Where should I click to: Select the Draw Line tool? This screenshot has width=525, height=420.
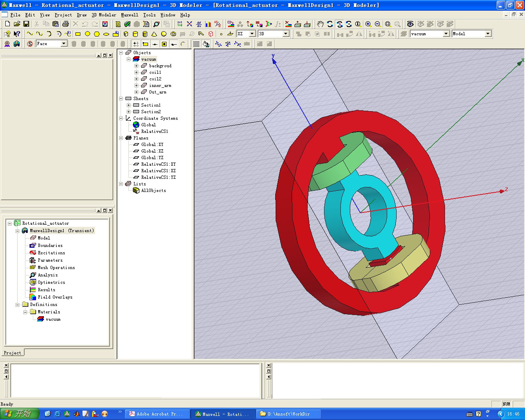tap(30, 34)
